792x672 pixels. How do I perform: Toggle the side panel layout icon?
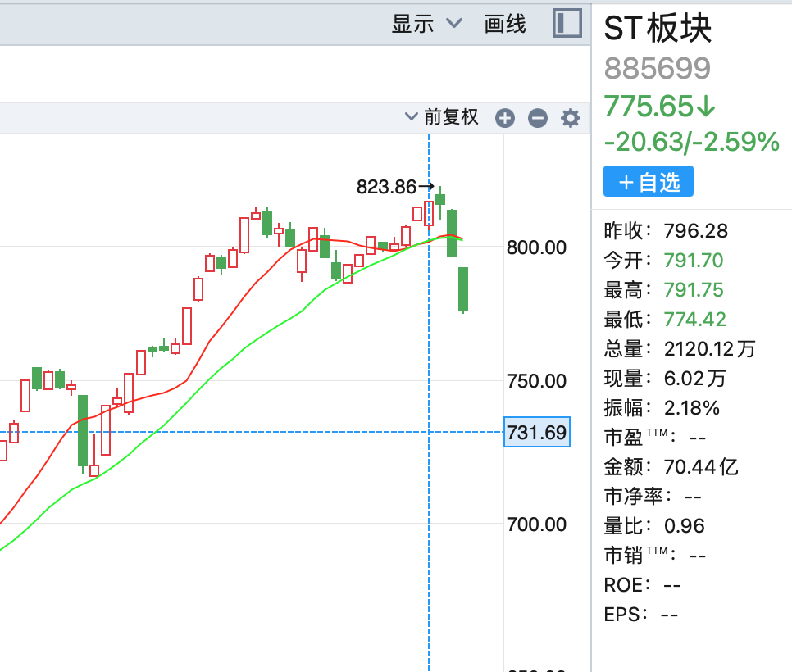click(567, 23)
